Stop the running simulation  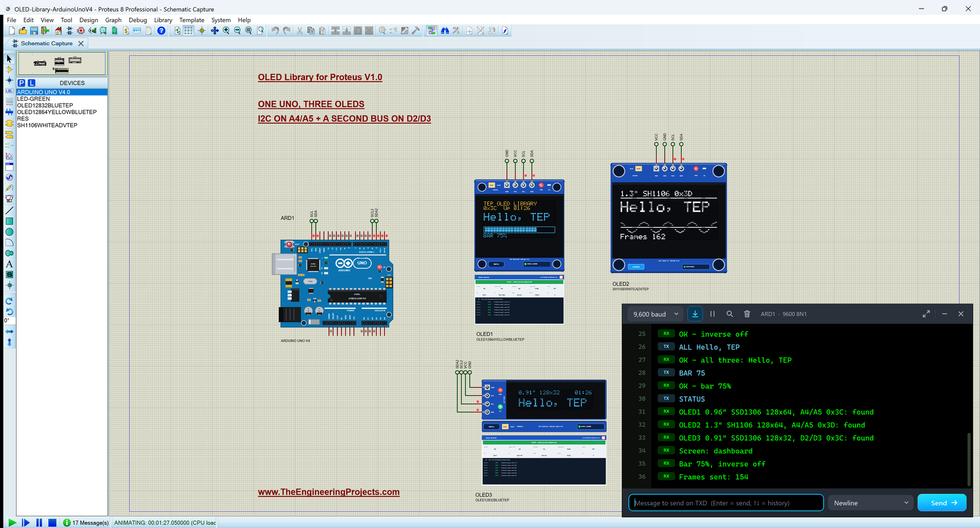tap(52, 523)
